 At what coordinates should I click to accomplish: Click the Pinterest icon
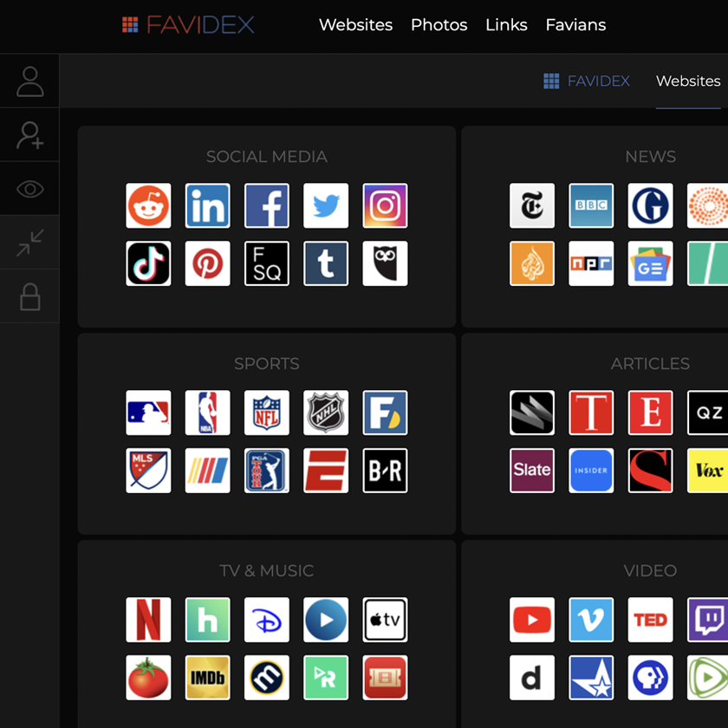tap(207, 263)
